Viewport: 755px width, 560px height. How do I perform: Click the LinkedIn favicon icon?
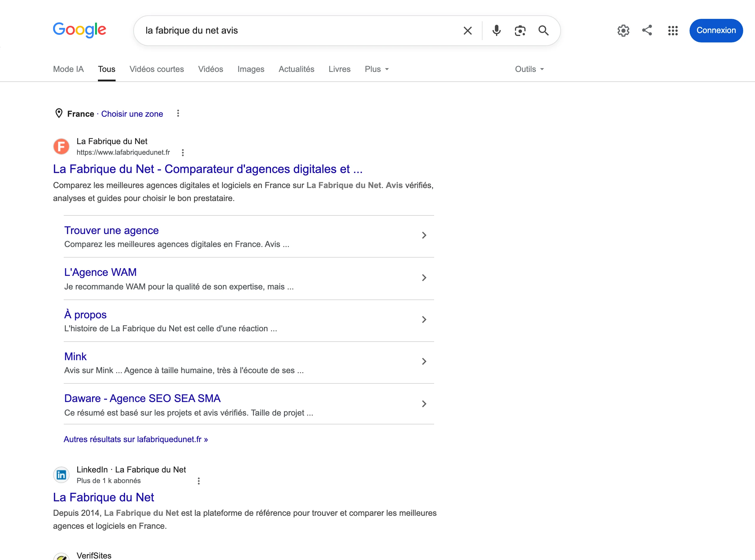point(61,475)
